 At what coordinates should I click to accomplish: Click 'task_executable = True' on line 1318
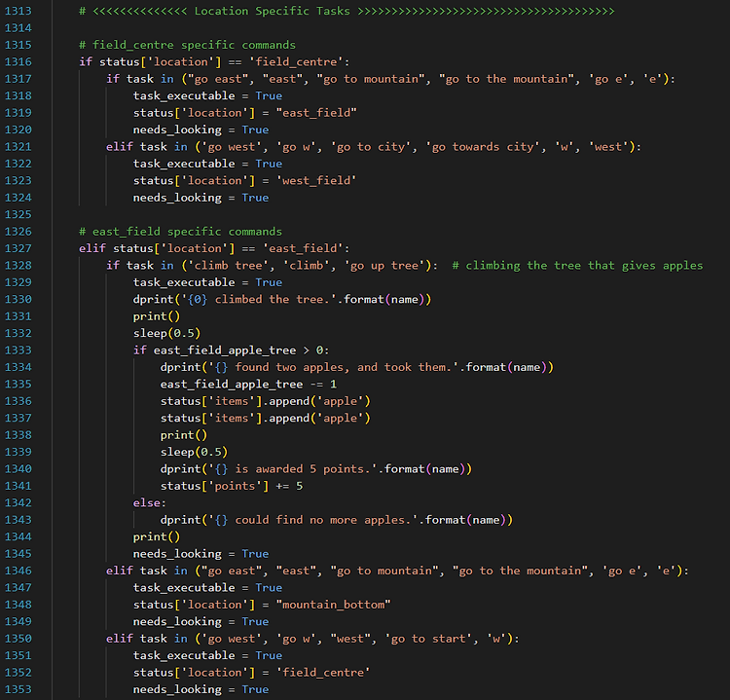tap(207, 95)
